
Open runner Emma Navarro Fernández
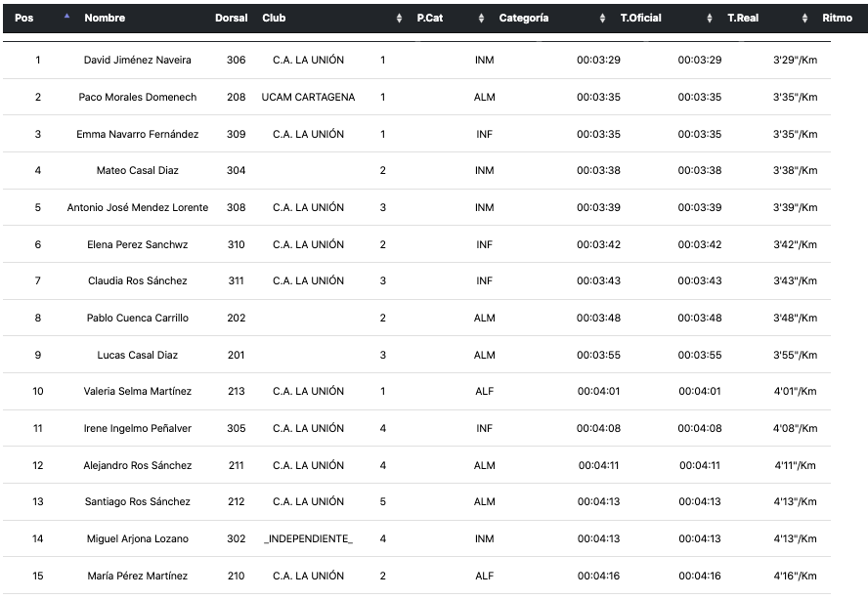pyautogui.click(x=137, y=134)
